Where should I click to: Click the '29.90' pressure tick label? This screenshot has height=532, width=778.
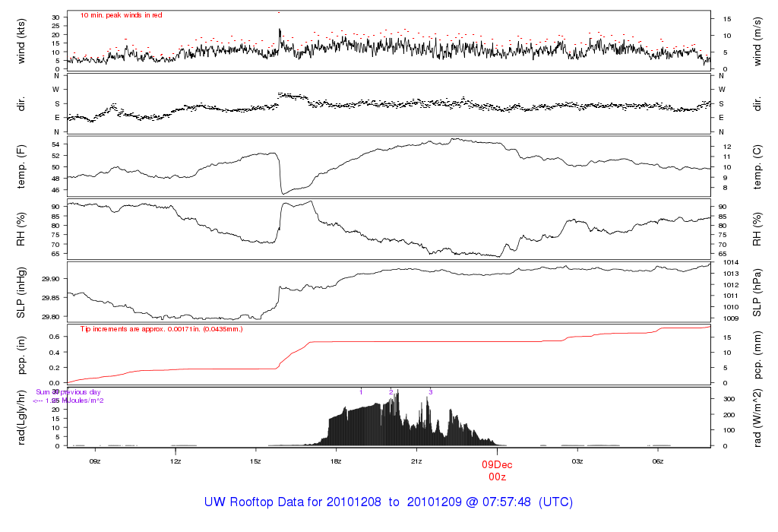pyautogui.click(x=51, y=279)
